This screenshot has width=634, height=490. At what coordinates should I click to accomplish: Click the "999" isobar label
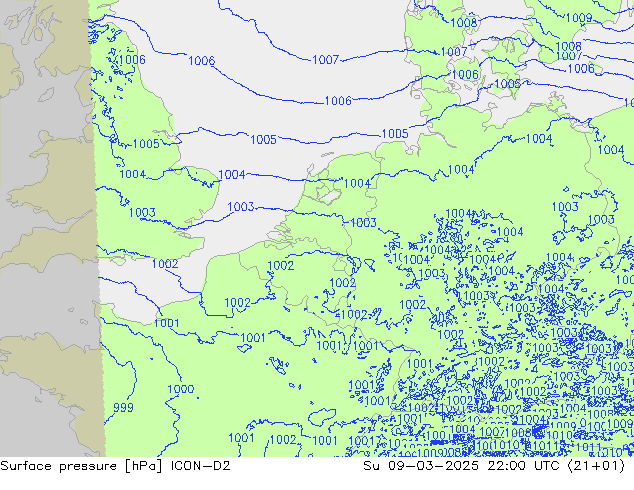[123, 408]
